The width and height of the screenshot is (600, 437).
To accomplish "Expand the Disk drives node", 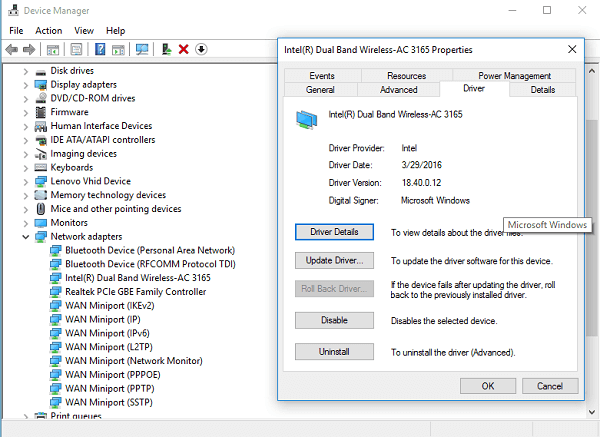I will pos(26,71).
